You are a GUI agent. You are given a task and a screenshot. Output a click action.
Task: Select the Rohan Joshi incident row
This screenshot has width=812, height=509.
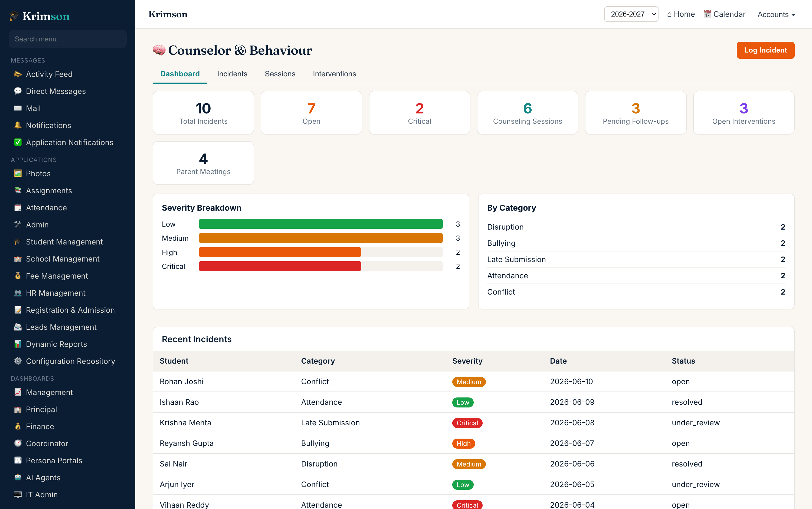[473, 381]
